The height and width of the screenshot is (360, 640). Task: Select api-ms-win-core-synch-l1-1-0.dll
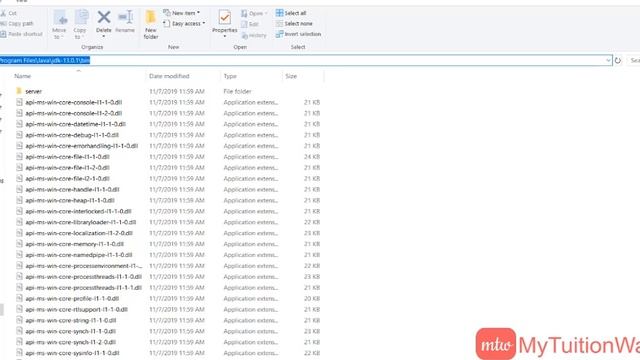tap(71, 331)
